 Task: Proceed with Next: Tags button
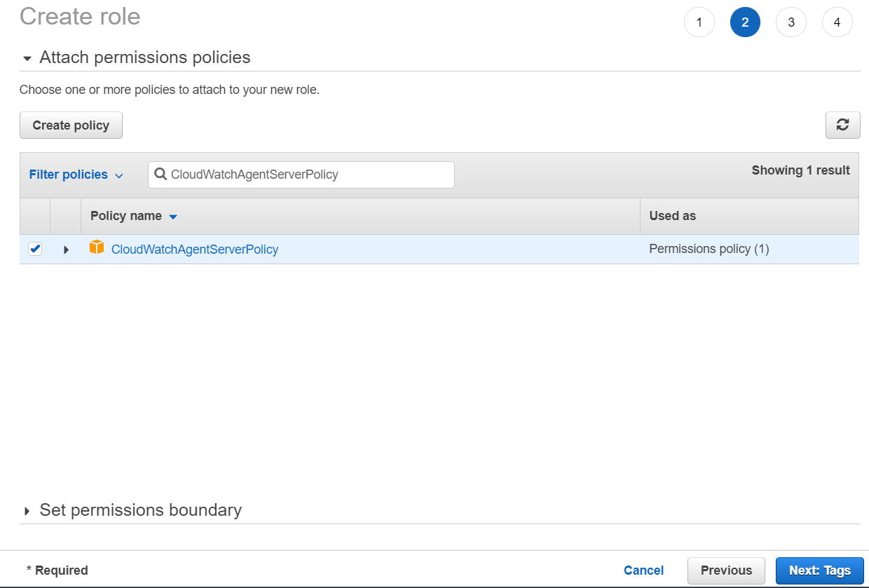pos(819,570)
